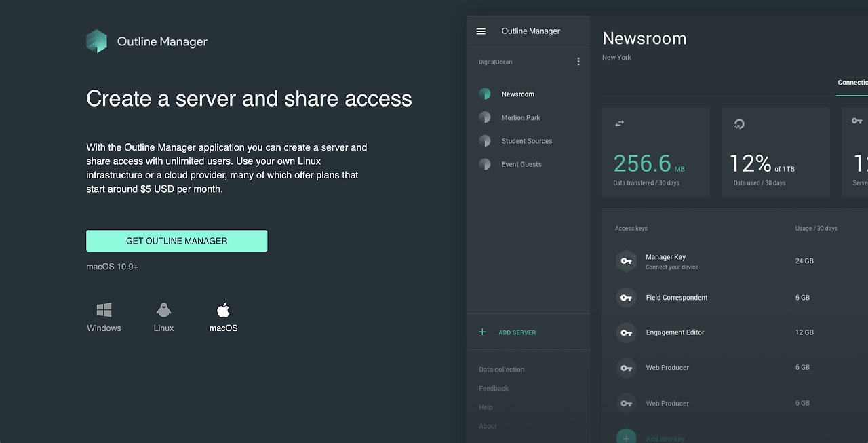Image resolution: width=868 pixels, height=443 pixels.
Task: Click the macOS 10.9+ requirement text
Action: (x=113, y=267)
